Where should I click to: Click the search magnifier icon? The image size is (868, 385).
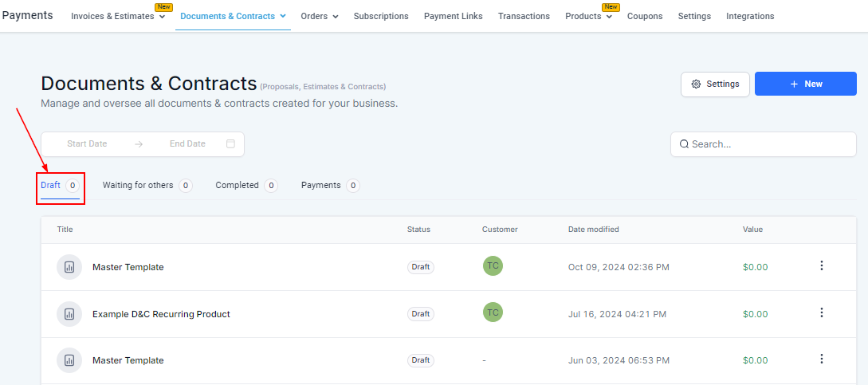(x=684, y=144)
